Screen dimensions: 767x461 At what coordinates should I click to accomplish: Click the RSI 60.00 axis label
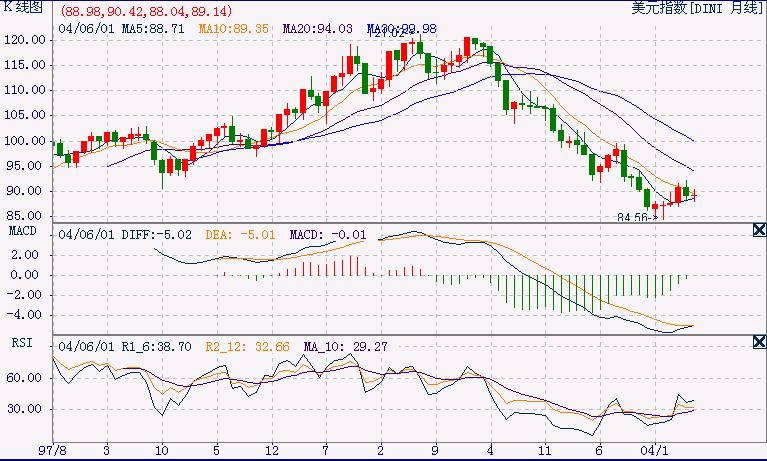coord(23,378)
